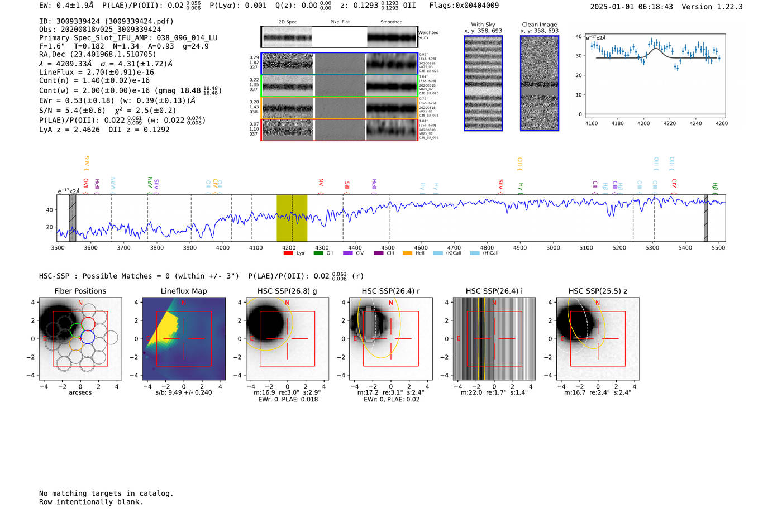This screenshot has width=782, height=532.
Task: Open the Fiber Positions cutout image
Action: click(x=80, y=339)
